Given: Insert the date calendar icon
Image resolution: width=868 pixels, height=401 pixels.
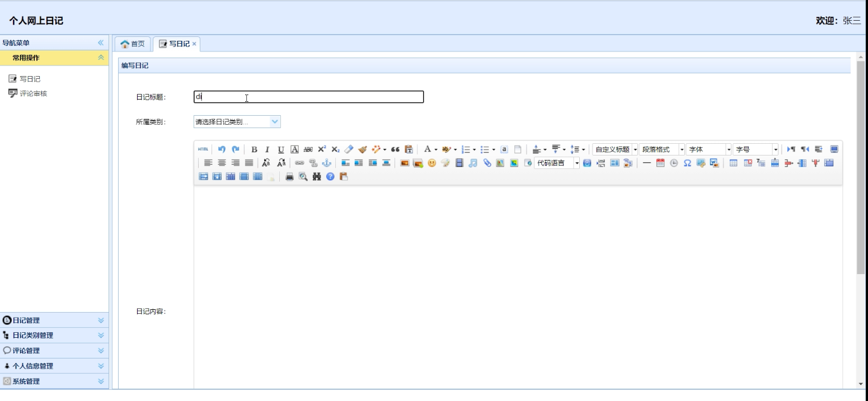Looking at the screenshot, I should (660, 163).
